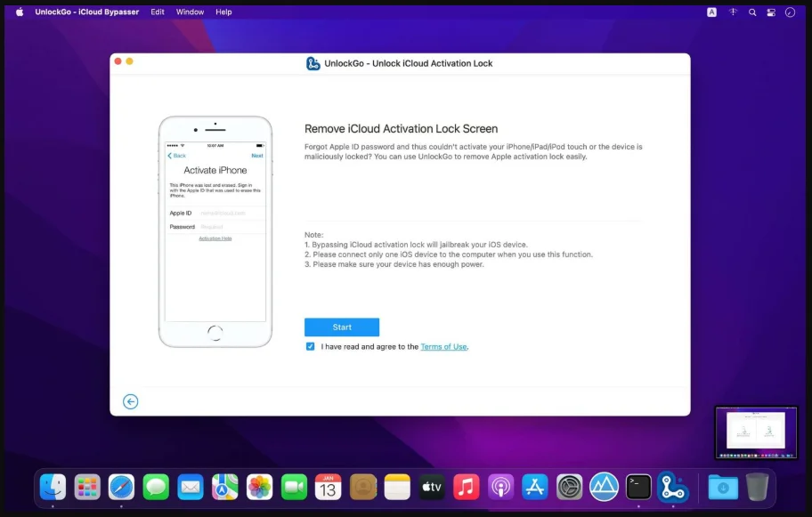Open the blue mountain-logo app in the Dock

604,487
